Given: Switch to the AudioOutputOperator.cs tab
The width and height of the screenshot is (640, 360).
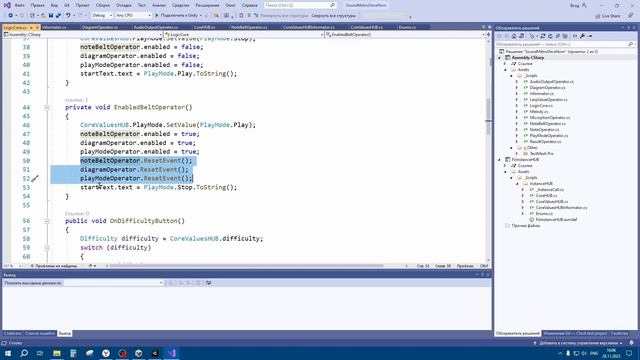Looking at the screenshot, I should [x=156, y=27].
